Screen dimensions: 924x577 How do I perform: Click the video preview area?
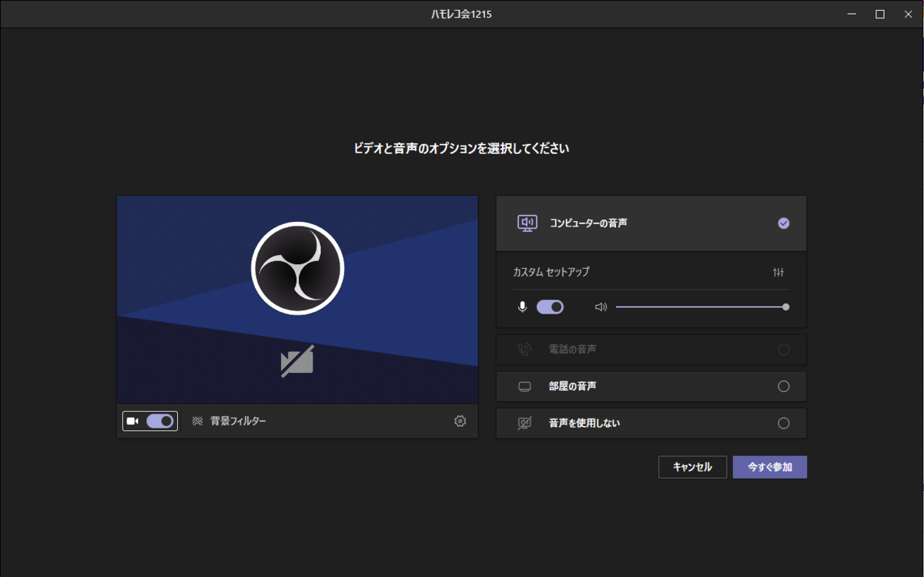[x=297, y=300]
